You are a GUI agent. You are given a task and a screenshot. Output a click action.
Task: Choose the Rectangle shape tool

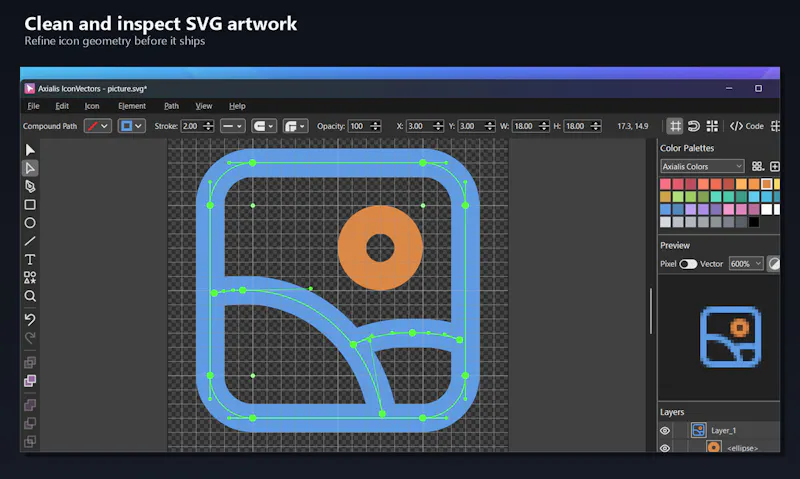click(30, 205)
